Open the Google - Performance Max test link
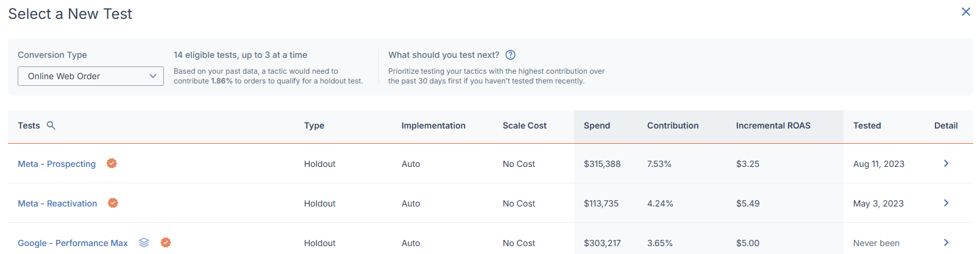 [x=73, y=243]
